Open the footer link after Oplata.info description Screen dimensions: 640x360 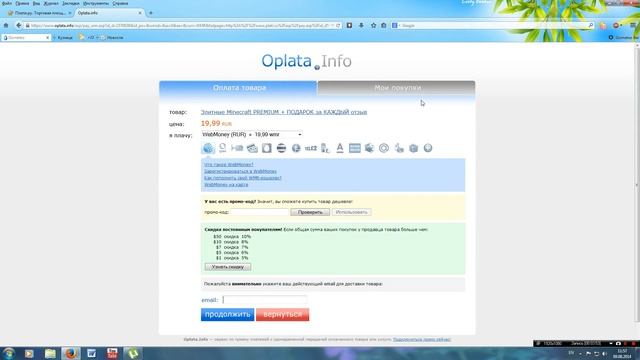[x=422, y=339]
